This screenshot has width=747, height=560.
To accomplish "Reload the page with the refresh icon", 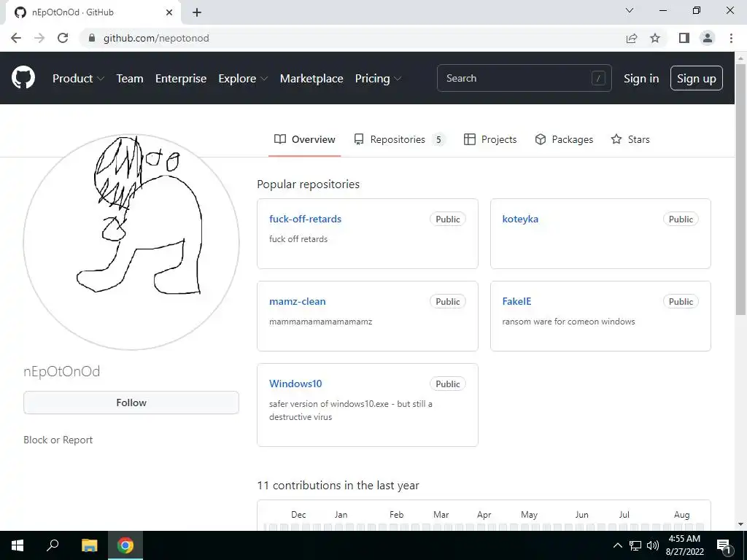I will [x=63, y=38].
